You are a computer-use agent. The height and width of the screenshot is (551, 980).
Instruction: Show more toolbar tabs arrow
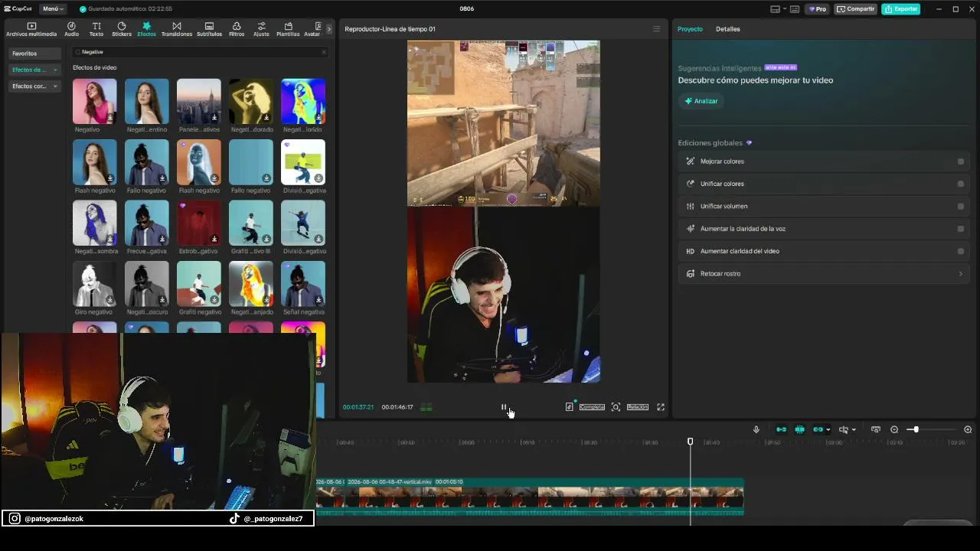[329, 29]
